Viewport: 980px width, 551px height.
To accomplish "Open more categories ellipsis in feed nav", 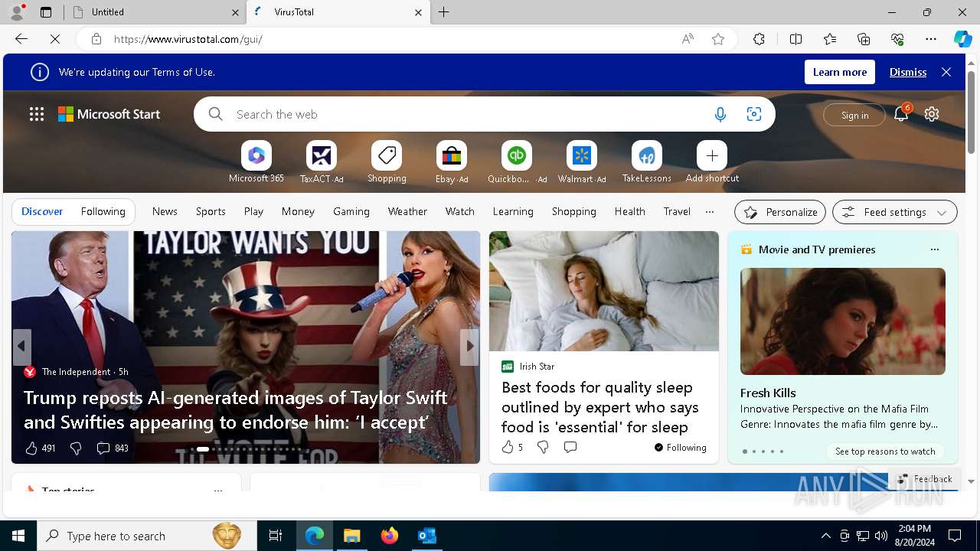I will 710,212.
